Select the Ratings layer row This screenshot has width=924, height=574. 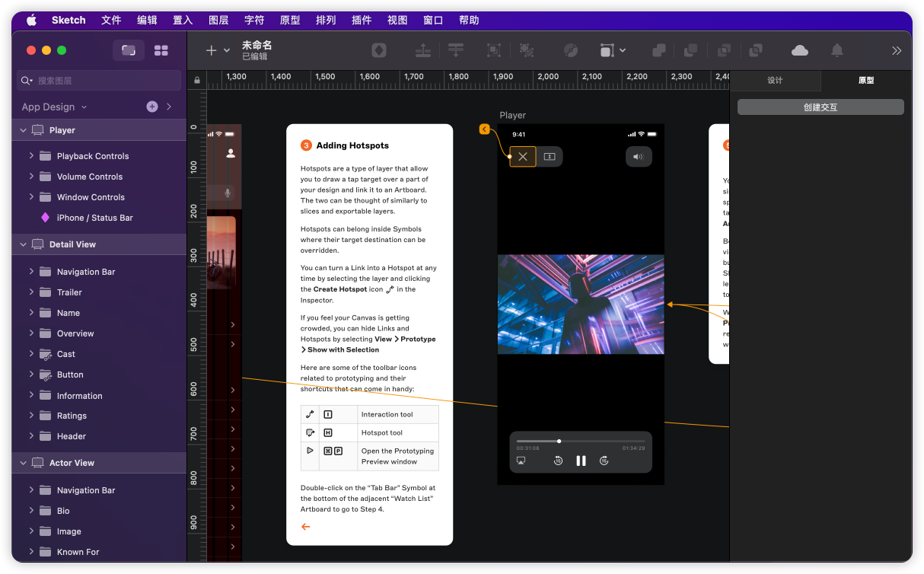[99, 416]
